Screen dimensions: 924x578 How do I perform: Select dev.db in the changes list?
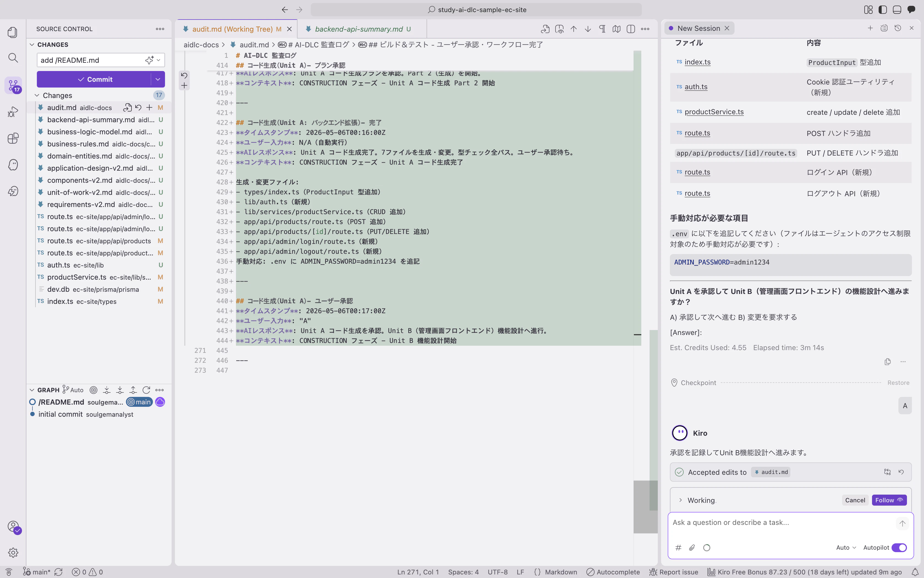point(99,289)
